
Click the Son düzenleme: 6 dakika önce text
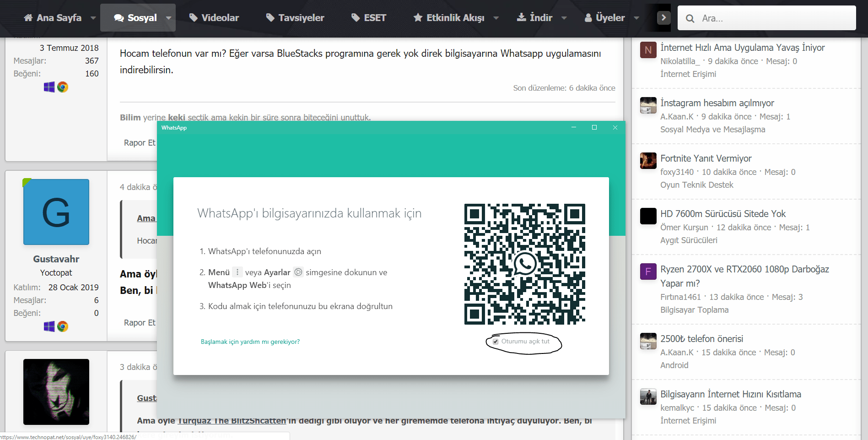pyautogui.click(x=564, y=88)
